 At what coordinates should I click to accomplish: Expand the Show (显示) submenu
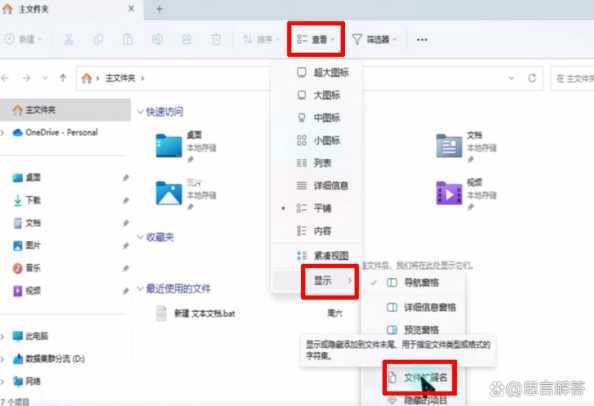(x=330, y=281)
